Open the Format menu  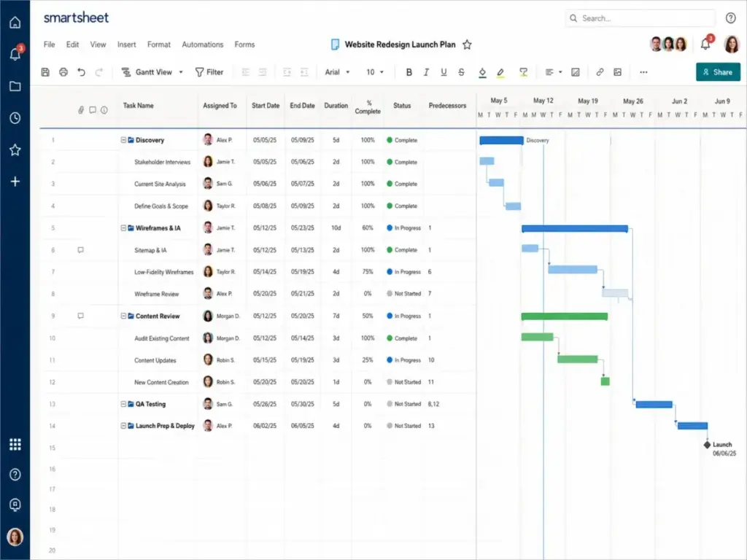point(158,44)
